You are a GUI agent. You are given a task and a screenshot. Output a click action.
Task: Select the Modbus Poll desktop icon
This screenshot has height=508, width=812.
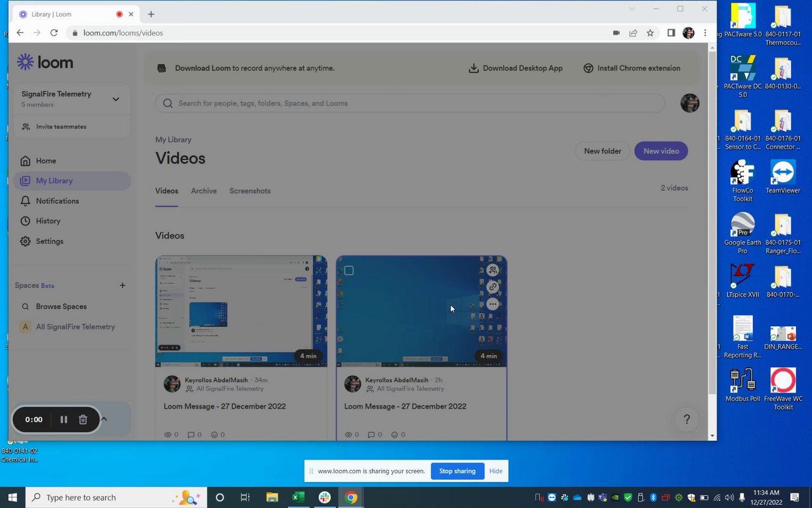[743, 385]
